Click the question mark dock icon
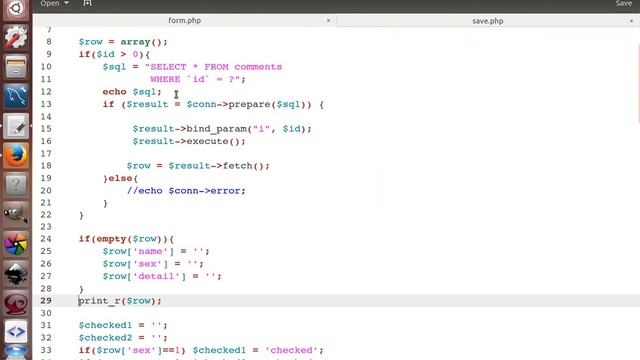Viewport: 640px width, 360px height. pos(16,184)
